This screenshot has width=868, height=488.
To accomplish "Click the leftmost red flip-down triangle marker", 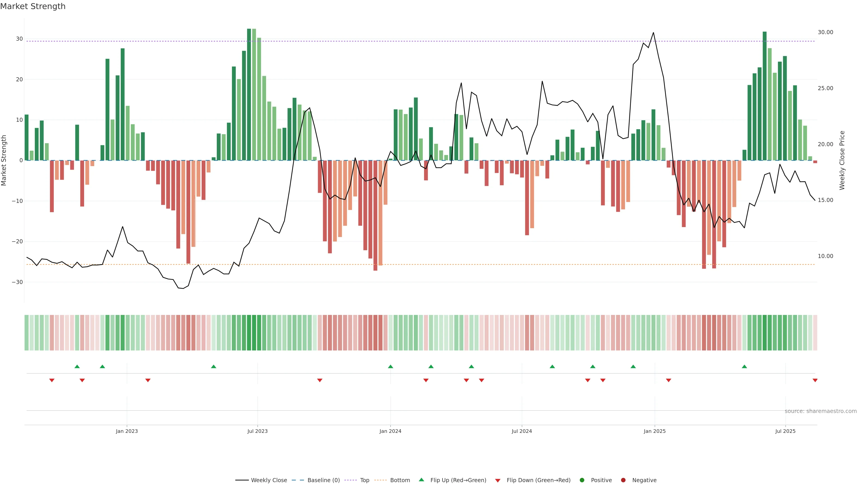I will 52,380.
